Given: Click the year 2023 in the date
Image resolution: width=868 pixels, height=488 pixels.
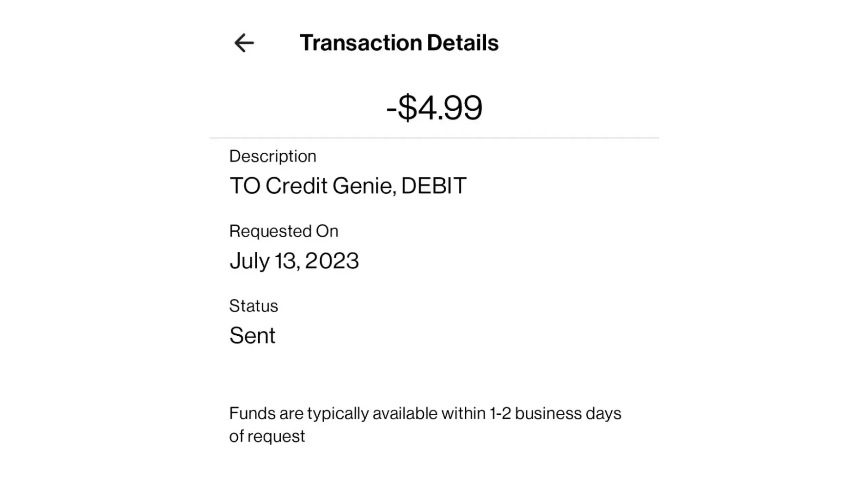Looking at the screenshot, I should coord(332,261).
